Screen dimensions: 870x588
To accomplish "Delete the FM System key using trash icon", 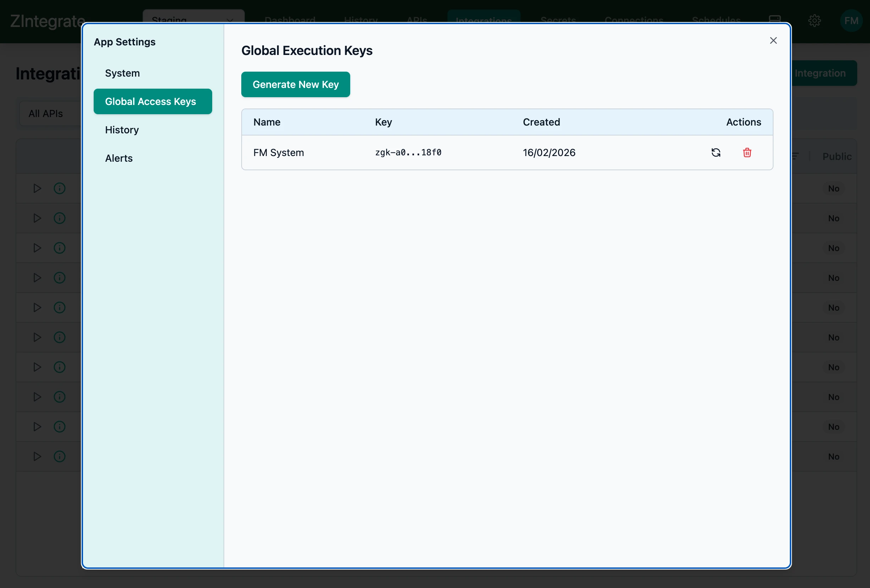I will pos(747,152).
